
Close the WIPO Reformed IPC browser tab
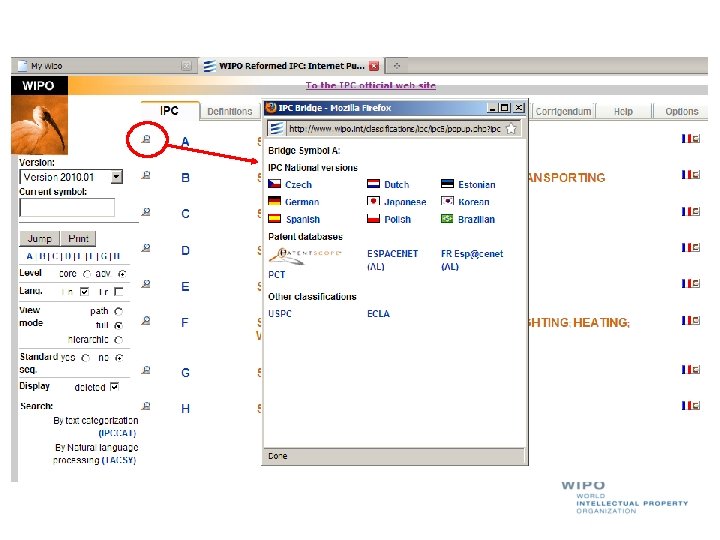point(374,66)
